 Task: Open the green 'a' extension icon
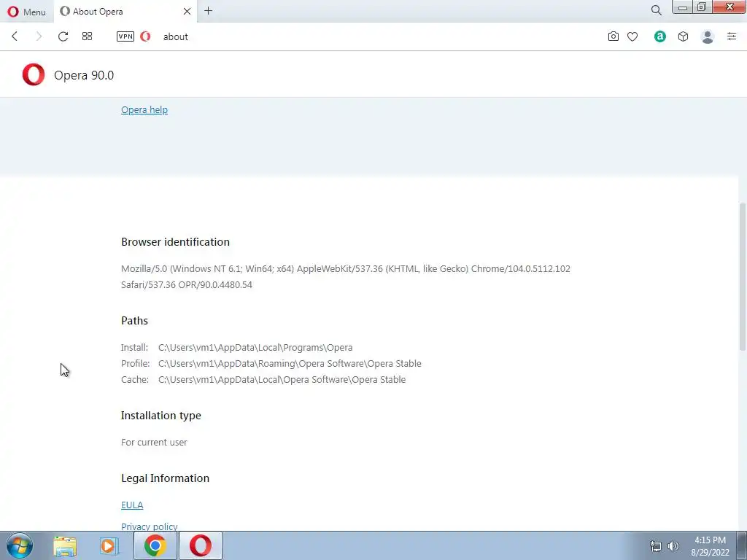[659, 36]
